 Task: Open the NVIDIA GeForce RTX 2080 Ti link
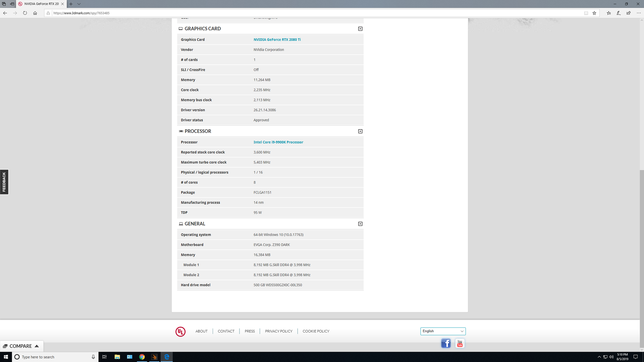(277, 40)
